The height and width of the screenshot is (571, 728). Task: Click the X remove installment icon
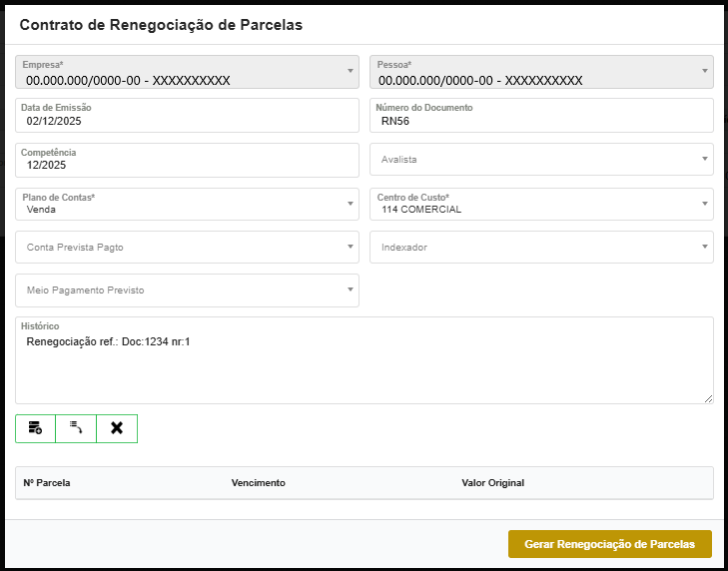[x=117, y=428]
